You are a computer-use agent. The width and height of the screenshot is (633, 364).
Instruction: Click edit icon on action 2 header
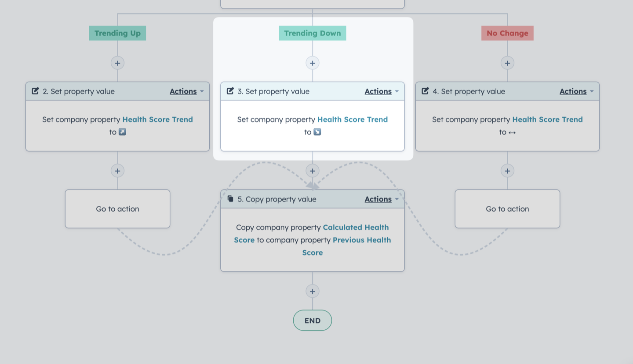[35, 91]
